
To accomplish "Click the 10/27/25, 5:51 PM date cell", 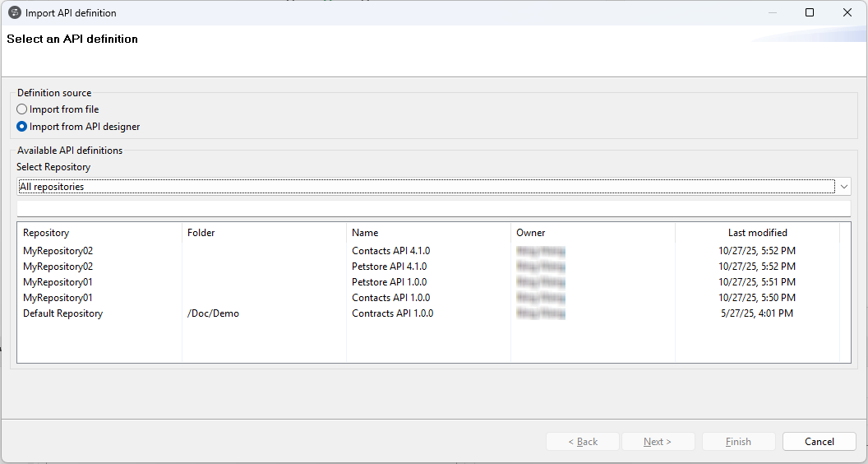I will click(x=757, y=281).
